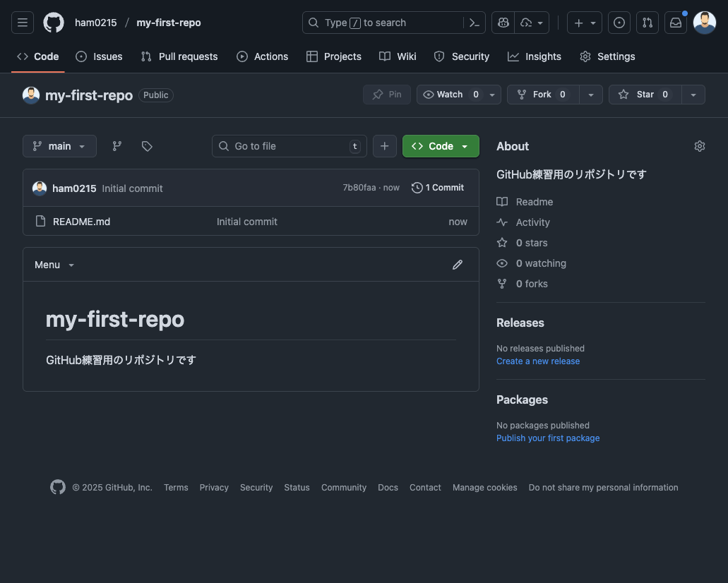
Task: Edit README with the pencil icon
Action: 458,265
